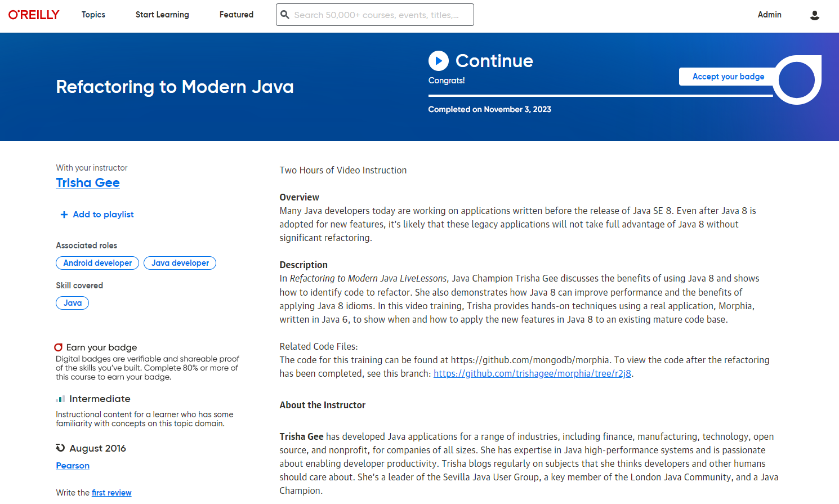
Task: Click the refresh icon beside August 2016
Action: point(60,448)
